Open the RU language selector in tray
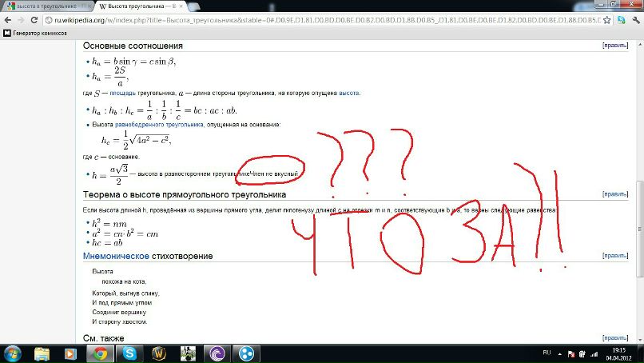The height and width of the screenshot is (363, 644). (547, 353)
